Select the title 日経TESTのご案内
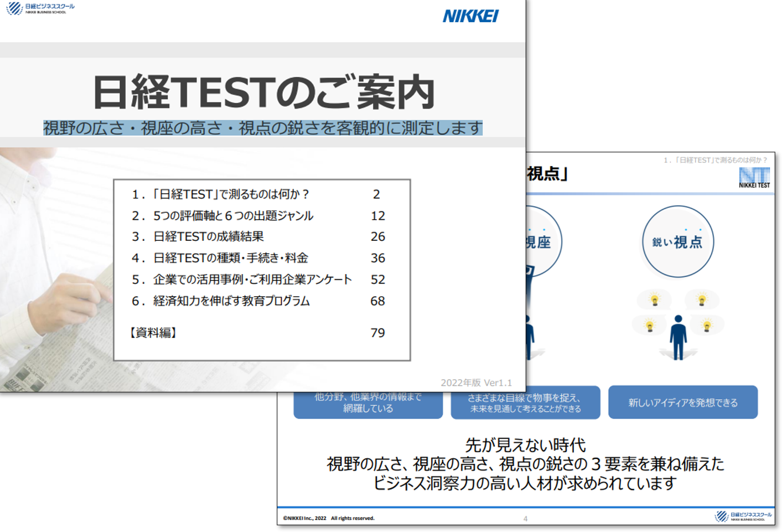 coord(263,92)
